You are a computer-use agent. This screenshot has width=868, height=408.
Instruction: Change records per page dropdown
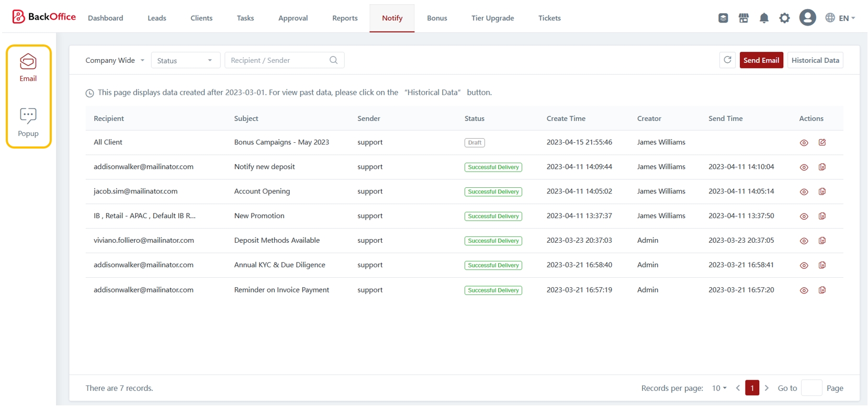pos(719,388)
